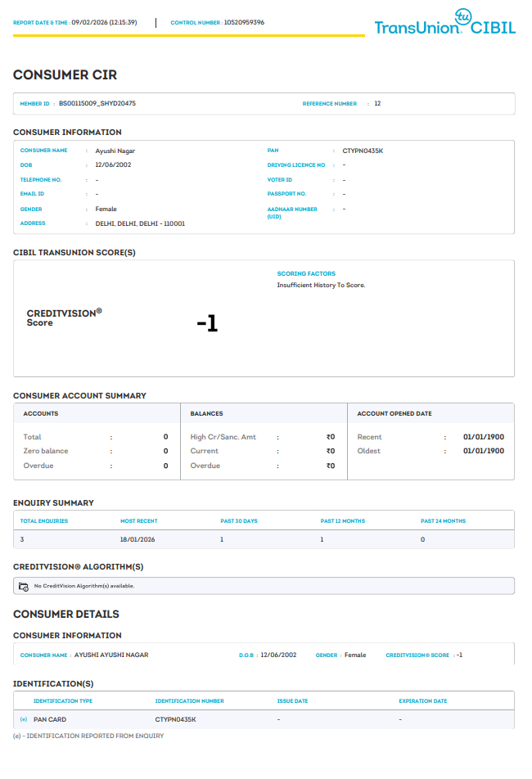Select most recent enquiry date 18/01/2026
The image size is (532, 779).
tap(138, 539)
